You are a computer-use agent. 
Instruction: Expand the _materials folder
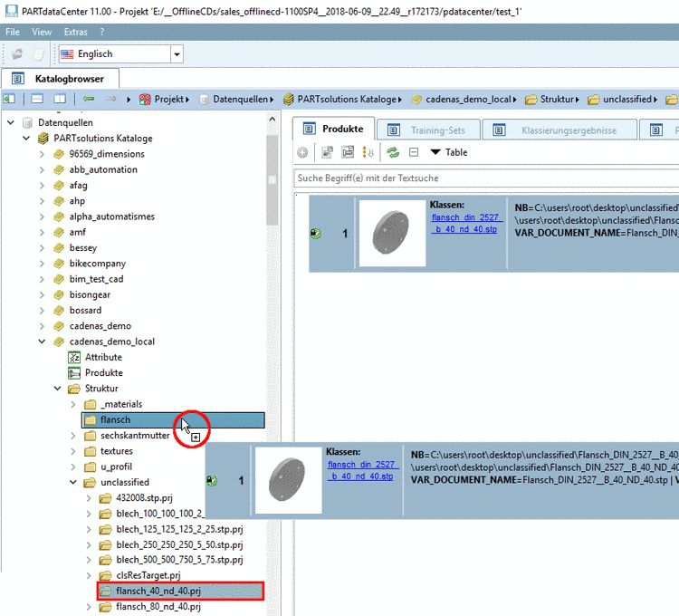click(x=73, y=404)
